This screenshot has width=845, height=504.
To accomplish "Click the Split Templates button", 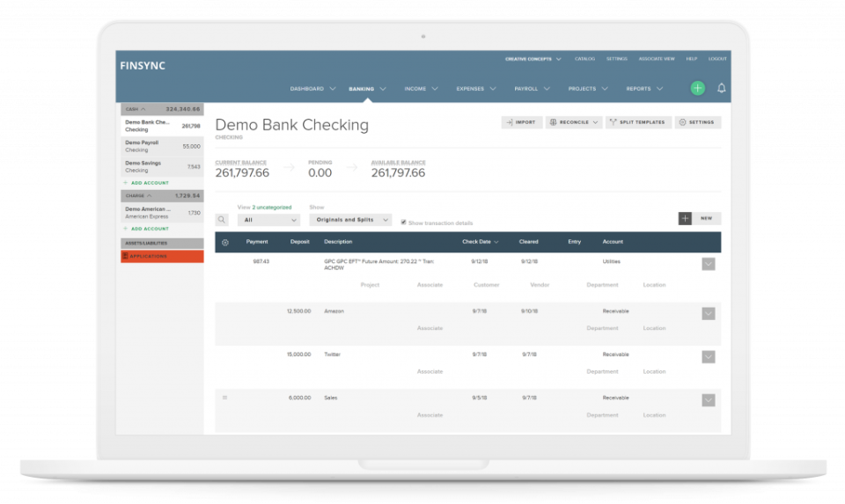I will [x=639, y=122].
